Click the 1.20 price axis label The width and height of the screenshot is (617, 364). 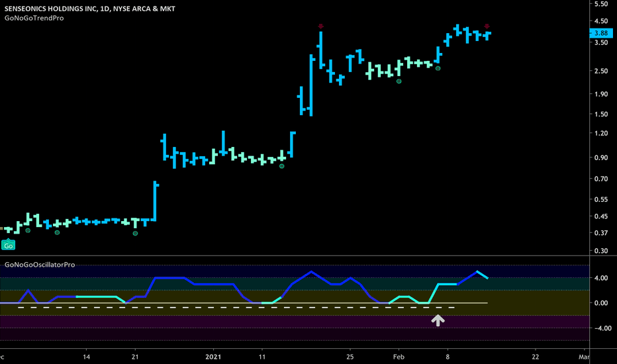coord(601,133)
